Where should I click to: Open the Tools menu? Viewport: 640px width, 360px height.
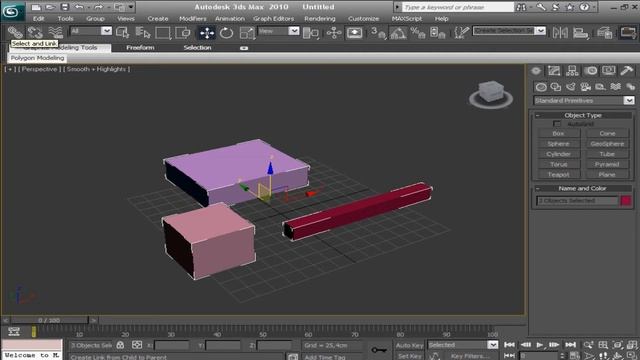pos(65,18)
